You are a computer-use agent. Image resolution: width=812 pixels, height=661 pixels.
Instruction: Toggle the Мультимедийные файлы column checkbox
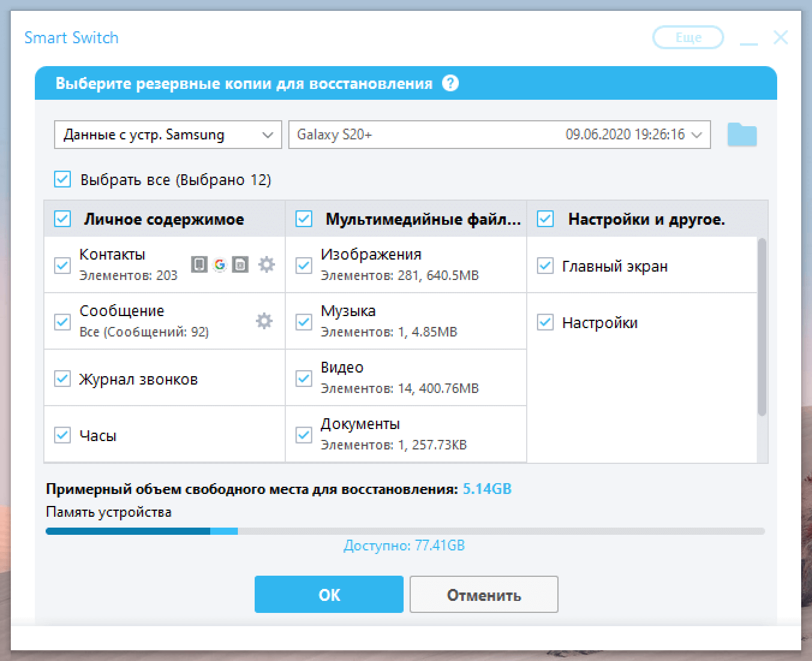pyautogui.click(x=304, y=219)
